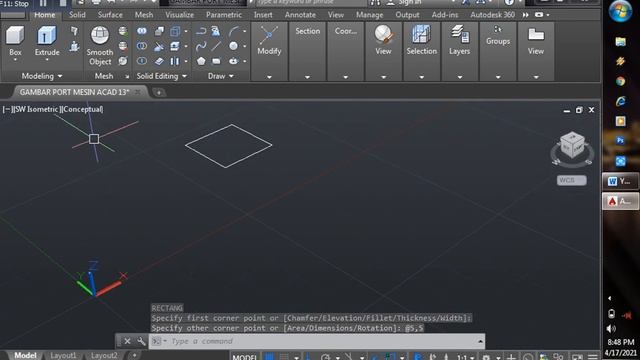Viewport: 640px width, 360px height.
Task: Open the Visualize ribbon tab
Action: (x=179, y=15)
